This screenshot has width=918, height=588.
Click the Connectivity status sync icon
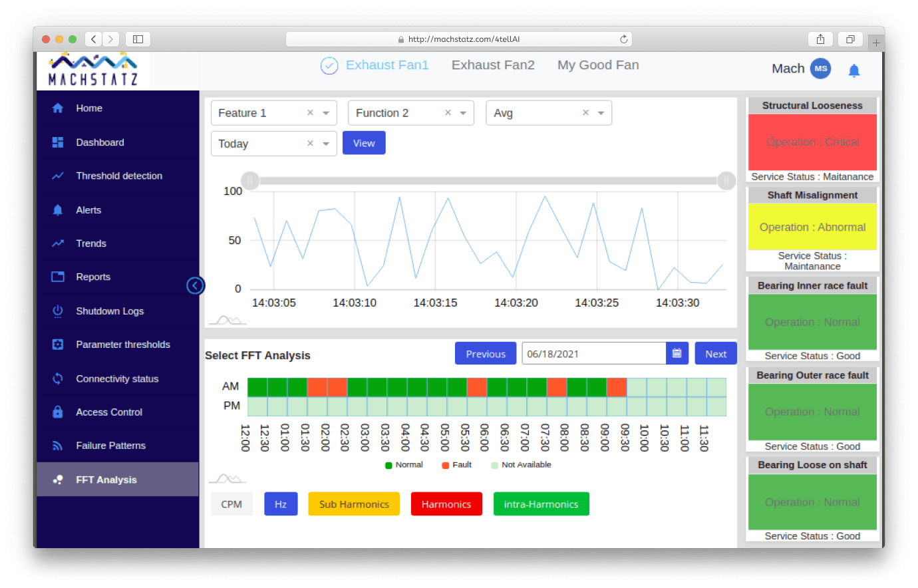coord(58,378)
